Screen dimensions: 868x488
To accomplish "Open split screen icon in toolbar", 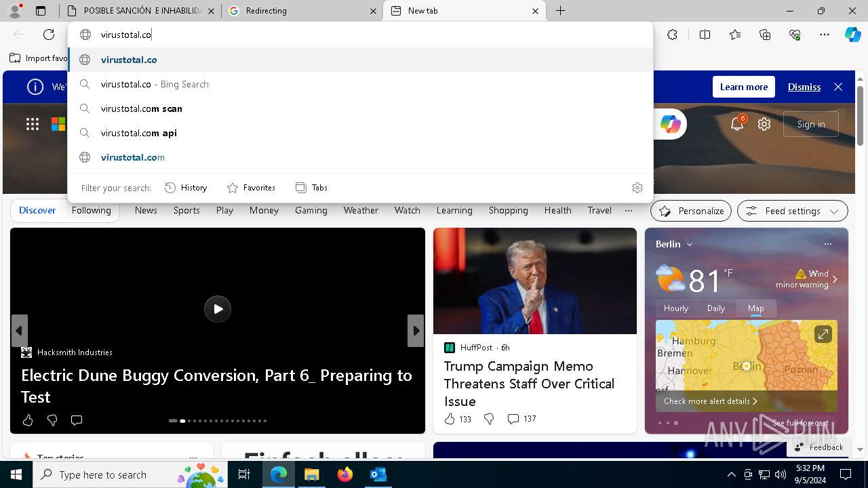I will click(x=705, y=35).
